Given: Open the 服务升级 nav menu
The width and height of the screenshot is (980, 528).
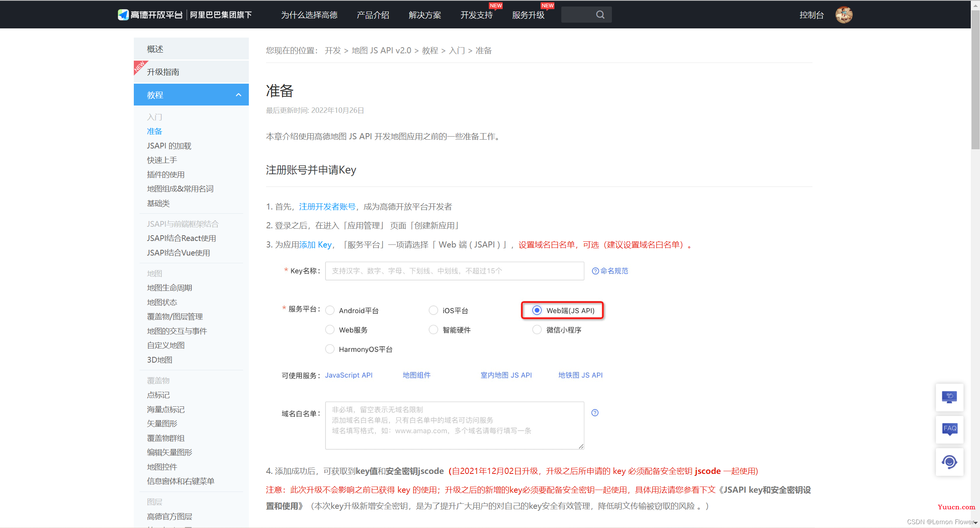Looking at the screenshot, I should 528,15.
